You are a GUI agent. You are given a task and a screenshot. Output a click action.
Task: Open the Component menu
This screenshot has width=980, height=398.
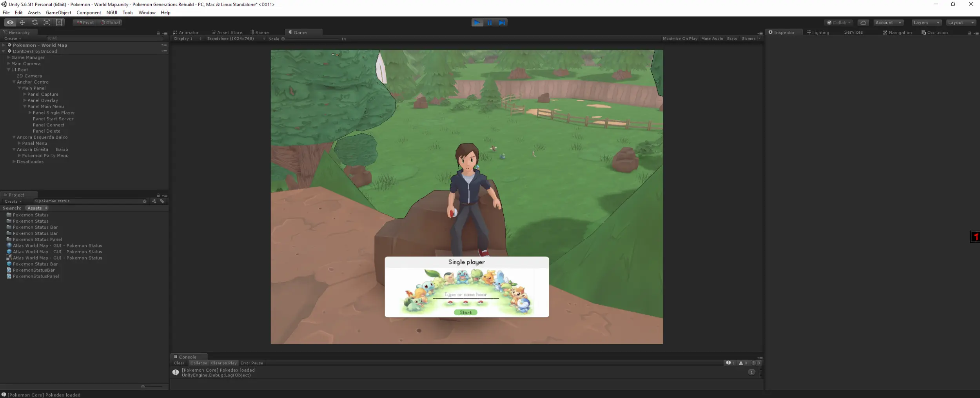pos(89,13)
